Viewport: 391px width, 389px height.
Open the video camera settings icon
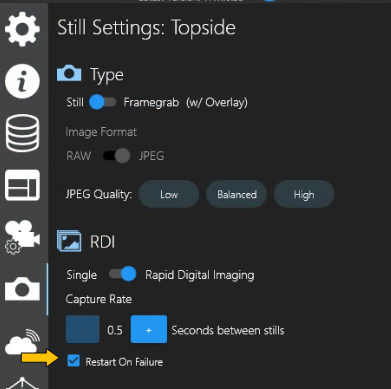[22, 237]
